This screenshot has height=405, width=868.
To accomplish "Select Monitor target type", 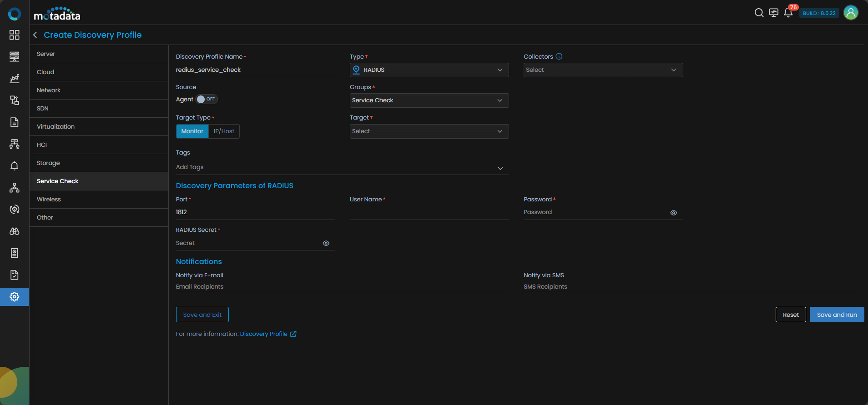I will click(192, 131).
